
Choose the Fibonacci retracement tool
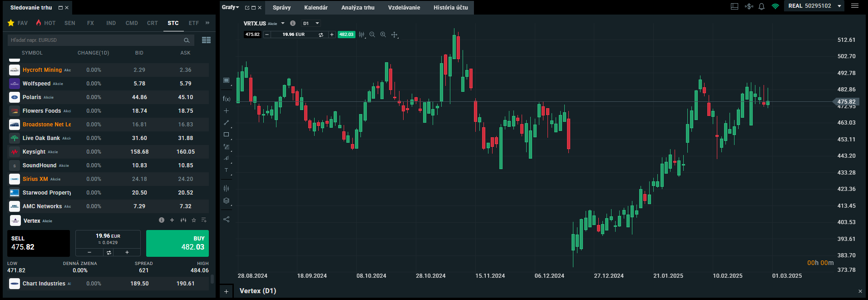click(x=226, y=147)
